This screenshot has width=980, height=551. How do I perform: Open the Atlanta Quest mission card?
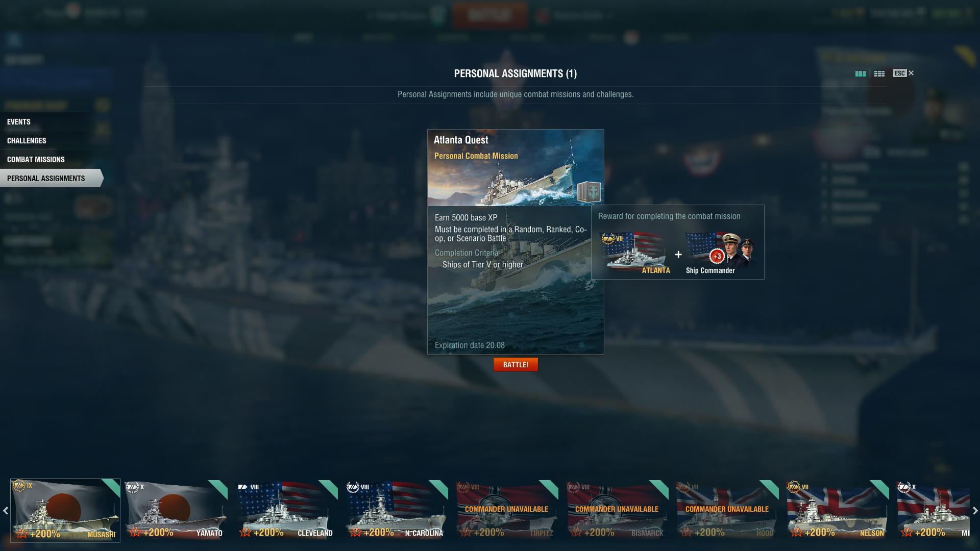point(516,241)
